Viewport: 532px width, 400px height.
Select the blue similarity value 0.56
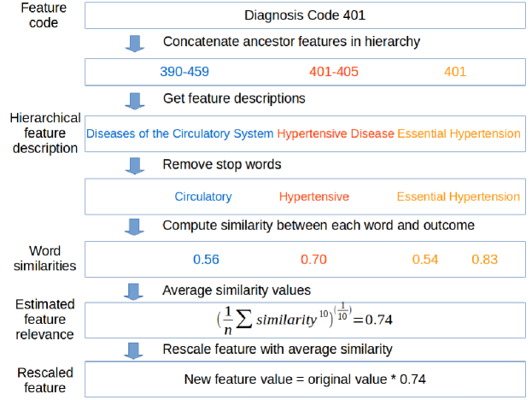click(207, 259)
